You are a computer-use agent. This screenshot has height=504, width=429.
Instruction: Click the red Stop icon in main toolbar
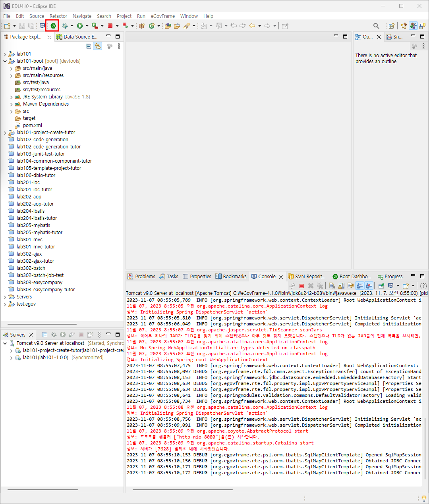click(110, 26)
